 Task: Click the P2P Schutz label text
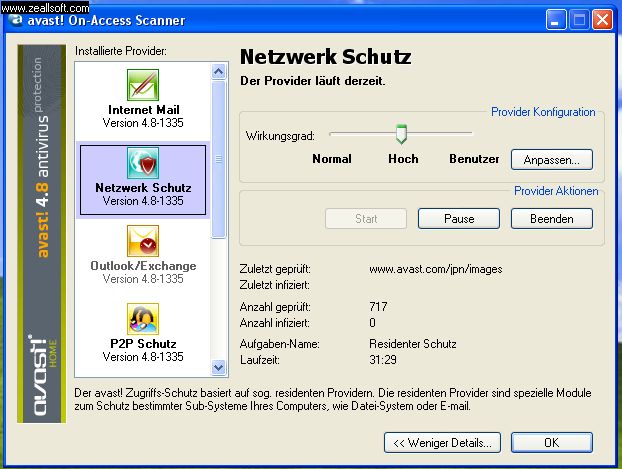143,344
